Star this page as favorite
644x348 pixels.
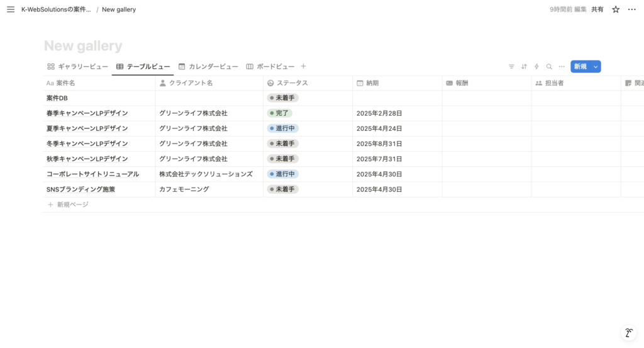(x=616, y=9)
